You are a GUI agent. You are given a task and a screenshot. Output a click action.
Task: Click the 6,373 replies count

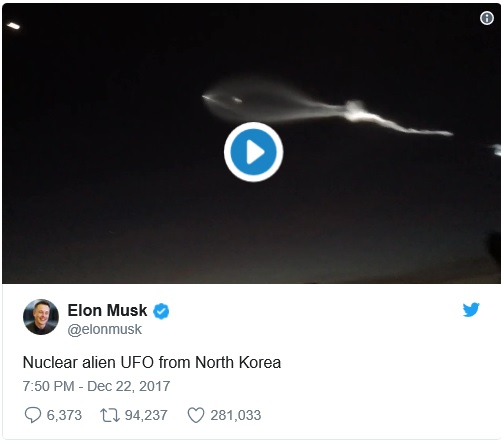coord(64,415)
